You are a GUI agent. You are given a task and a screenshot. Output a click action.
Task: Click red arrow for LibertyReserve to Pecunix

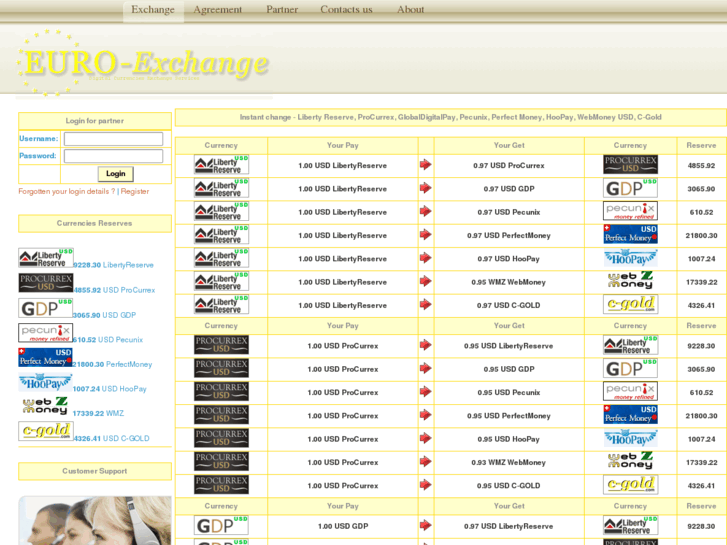(x=426, y=211)
